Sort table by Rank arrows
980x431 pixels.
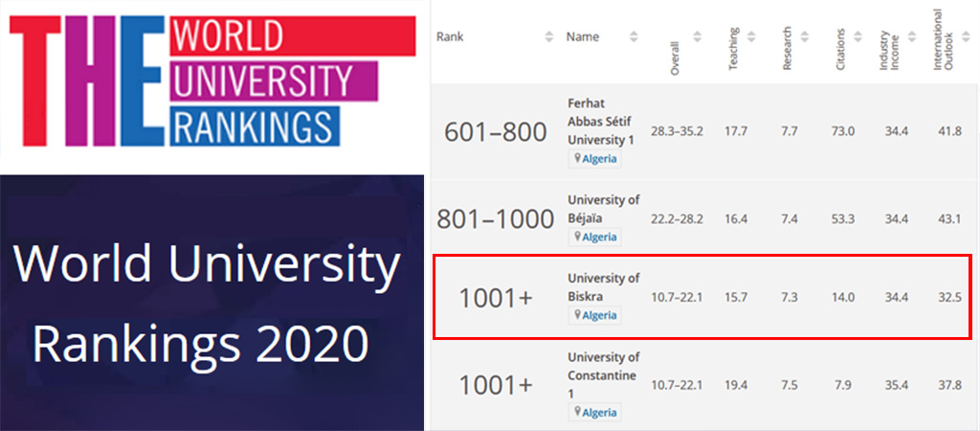click(548, 36)
